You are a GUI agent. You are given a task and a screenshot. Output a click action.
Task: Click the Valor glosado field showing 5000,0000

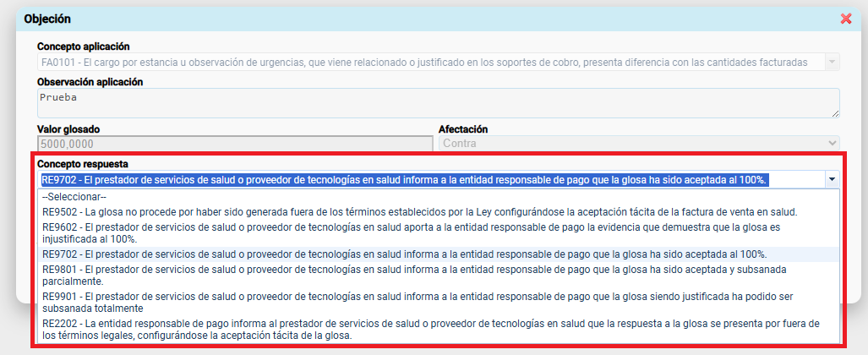[234, 144]
